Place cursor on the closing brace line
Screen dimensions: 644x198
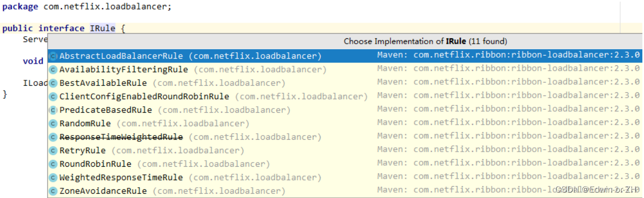5,95
